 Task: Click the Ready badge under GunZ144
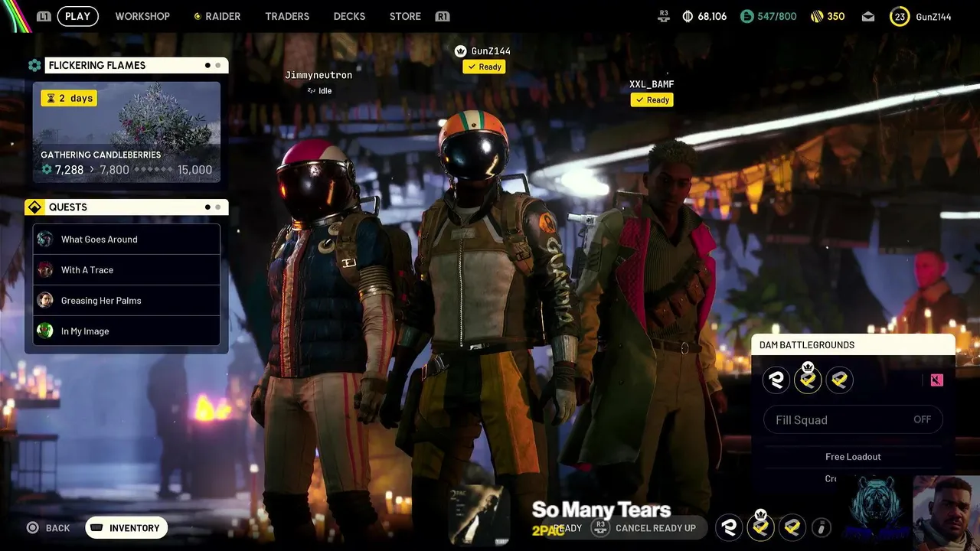[x=484, y=67]
